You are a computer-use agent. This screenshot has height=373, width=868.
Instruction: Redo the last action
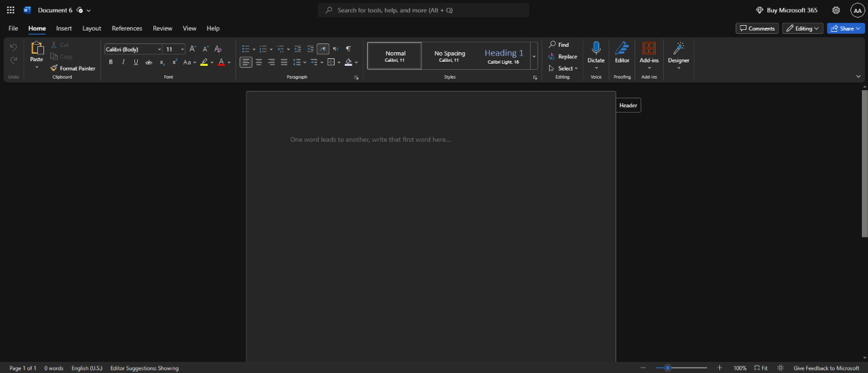tap(13, 60)
